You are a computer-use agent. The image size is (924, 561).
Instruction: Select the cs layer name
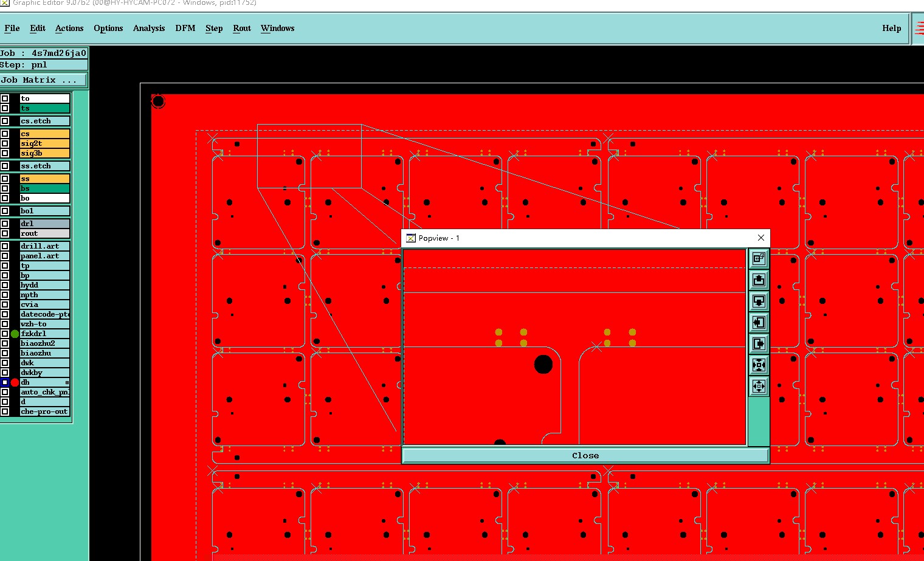pyautogui.click(x=45, y=134)
